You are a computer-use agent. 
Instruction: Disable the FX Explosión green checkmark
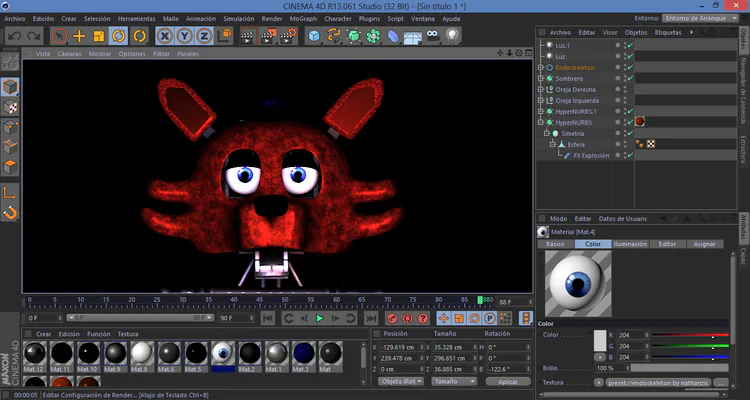tap(630, 155)
